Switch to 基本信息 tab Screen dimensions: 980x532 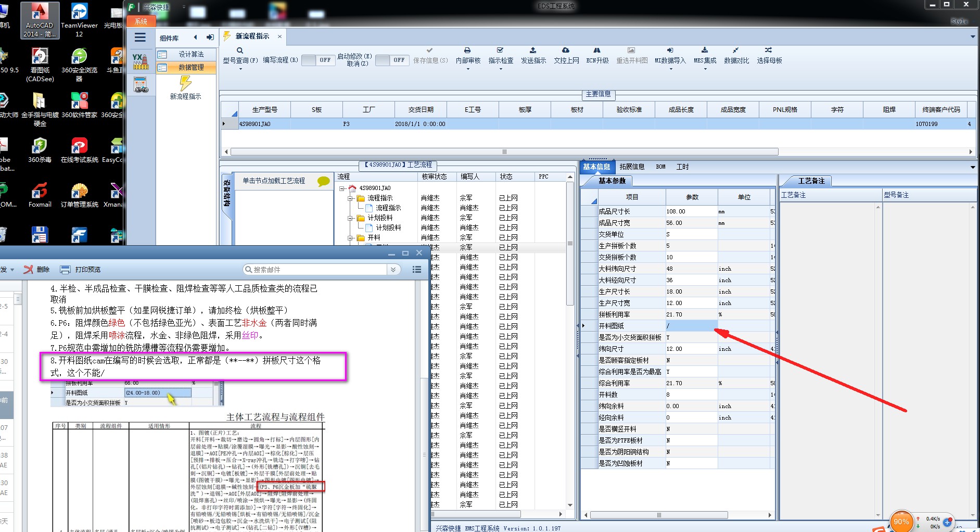596,167
